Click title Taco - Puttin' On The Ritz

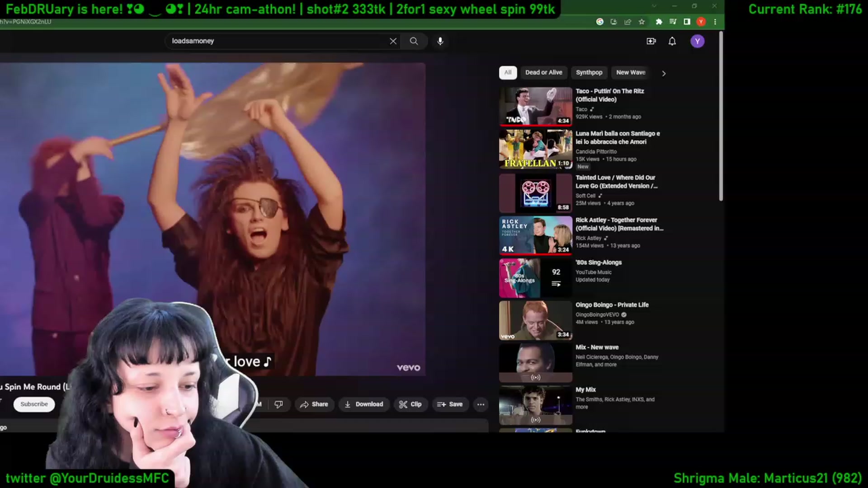pyautogui.click(x=609, y=95)
